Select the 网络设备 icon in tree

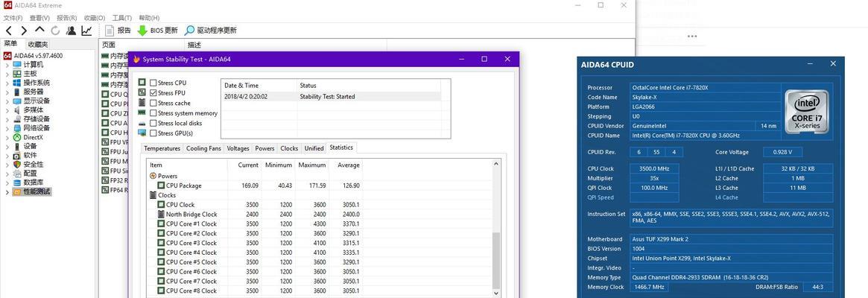[16, 128]
